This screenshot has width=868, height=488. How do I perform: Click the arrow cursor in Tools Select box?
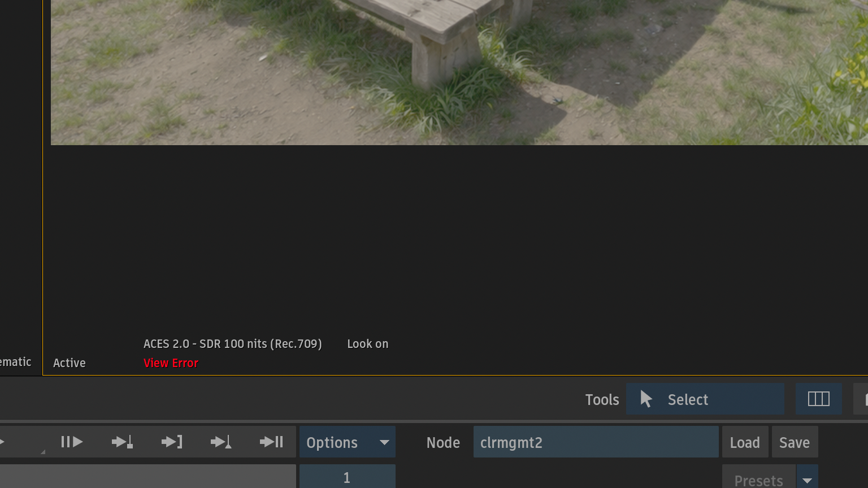646,399
